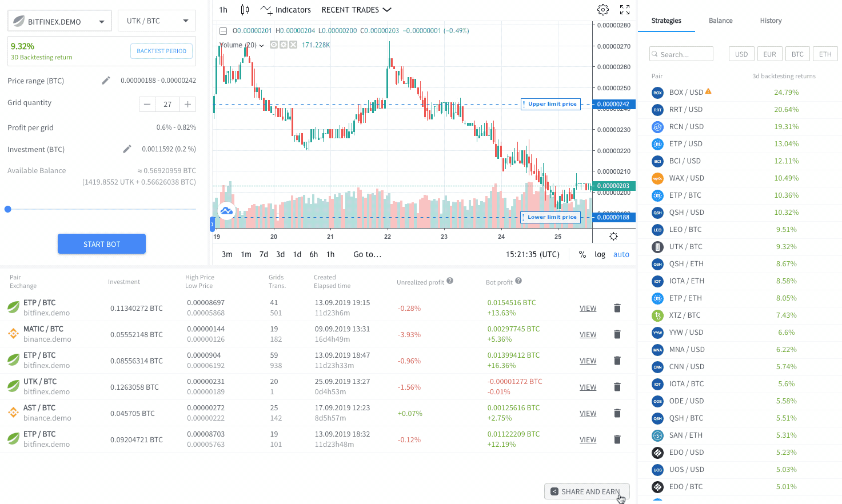Filter strategies by BTC
This screenshot has height=504, width=842.
pyautogui.click(x=797, y=54)
